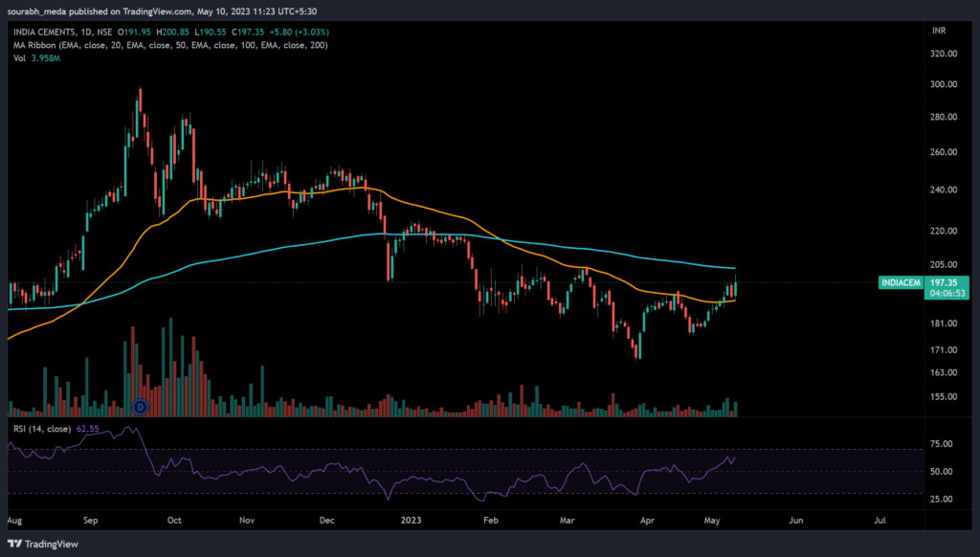Screen dimensions: 980x557
Task: Click the close value C197.35
Action: coord(248,32)
